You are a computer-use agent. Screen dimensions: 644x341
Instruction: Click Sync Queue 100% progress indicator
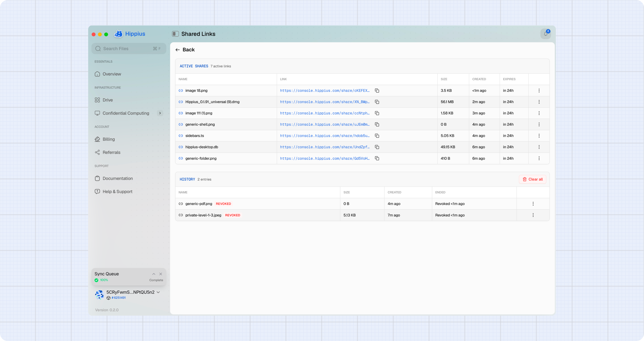coord(101,280)
